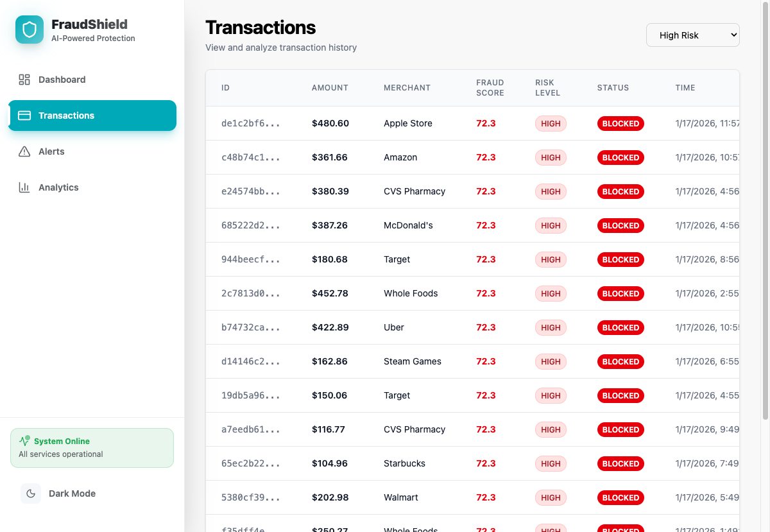Click the $380.39 amount cell
Viewport: 770px width, 532px height.
click(x=330, y=191)
